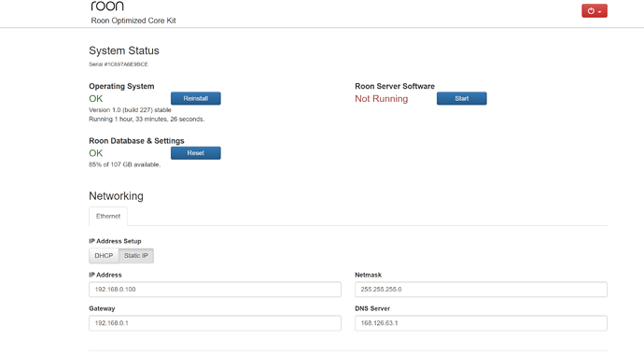Edit the Netmask field
Image resolution: width=644 pixels, height=355 pixels.
(481, 290)
